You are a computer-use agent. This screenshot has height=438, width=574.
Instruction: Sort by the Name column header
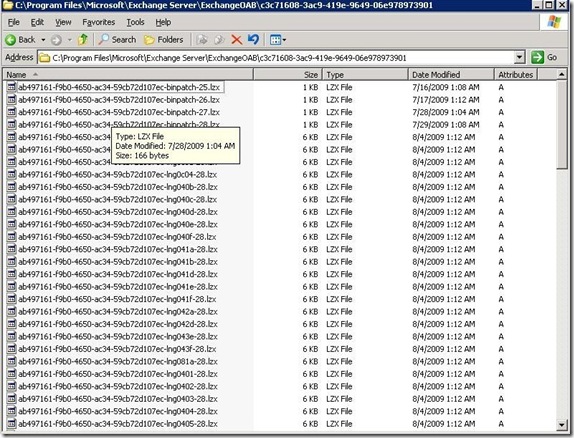[x=128, y=75]
